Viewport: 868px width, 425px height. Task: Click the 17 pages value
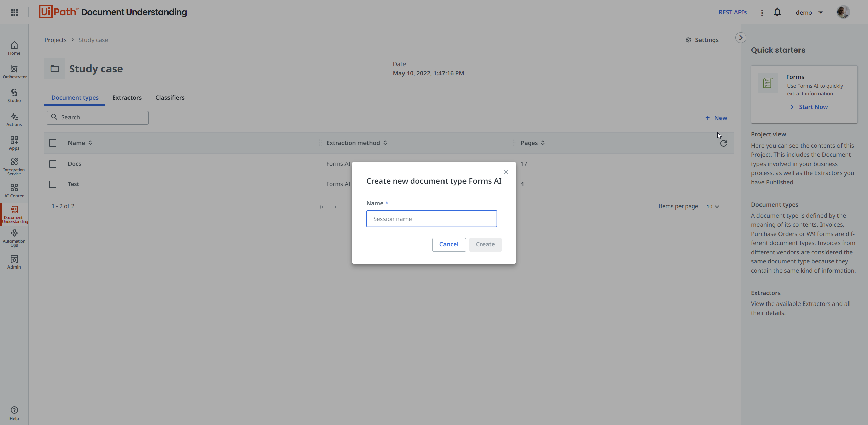524,164
